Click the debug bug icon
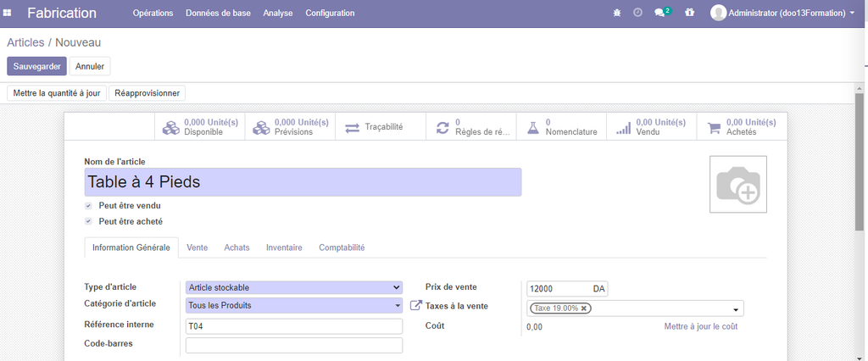The height and width of the screenshot is (361, 868). click(616, 13)
